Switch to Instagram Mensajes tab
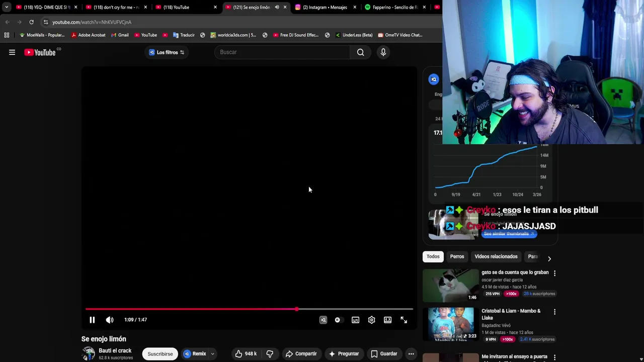Viewport: 644px width, 362px height. click(x=325, y=7)
